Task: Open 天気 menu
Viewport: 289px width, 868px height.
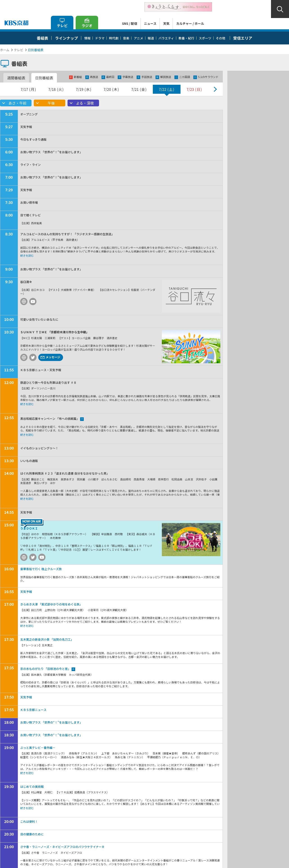Action: point(166,24)
